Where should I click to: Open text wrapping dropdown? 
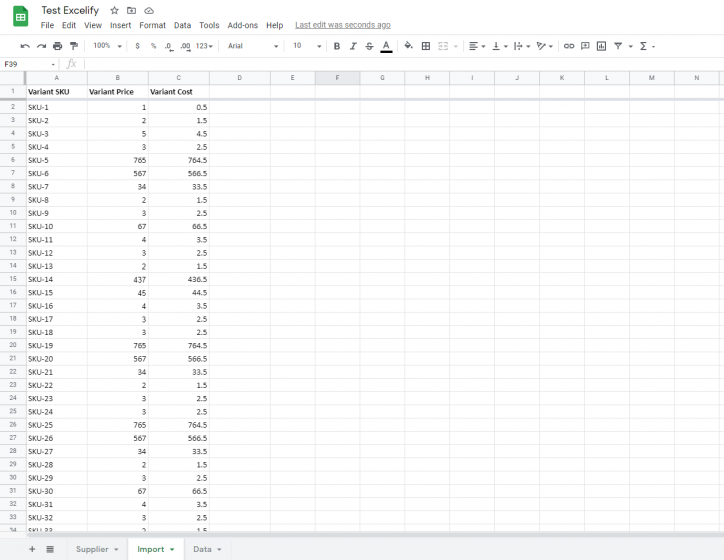click(522, 46)
